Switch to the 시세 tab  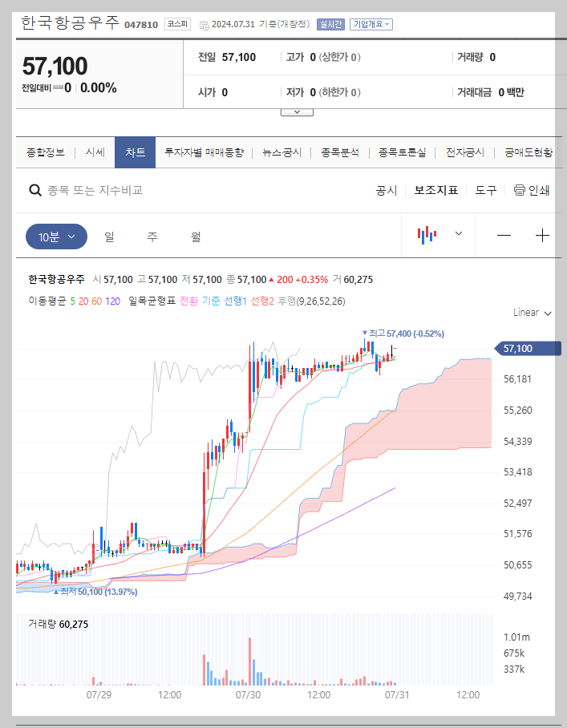point(95,152)
